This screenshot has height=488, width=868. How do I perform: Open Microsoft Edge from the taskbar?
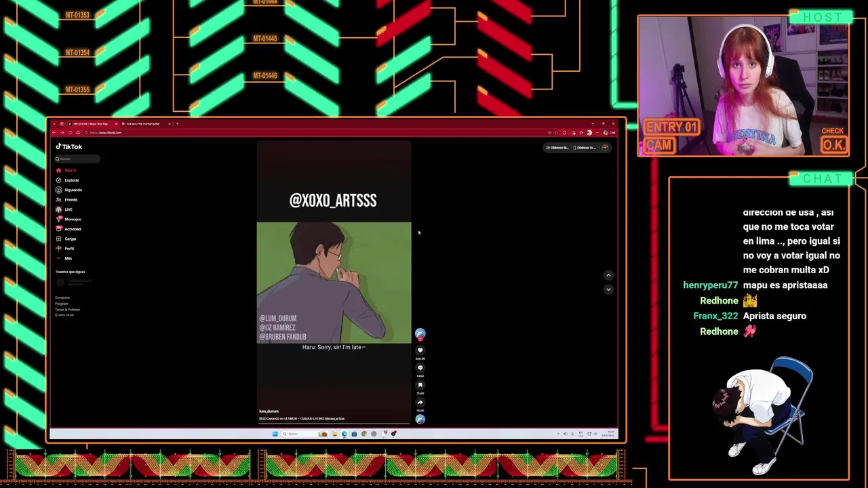(x=344, y=434)
